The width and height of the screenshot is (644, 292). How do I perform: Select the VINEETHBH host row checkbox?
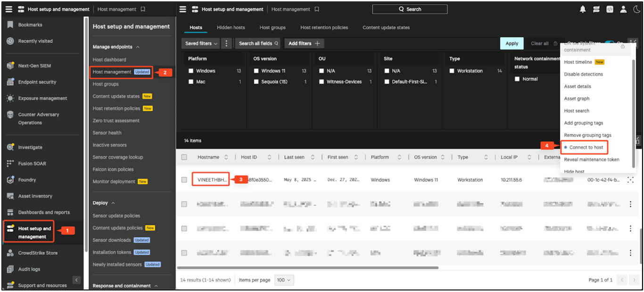tap(184, 180)
